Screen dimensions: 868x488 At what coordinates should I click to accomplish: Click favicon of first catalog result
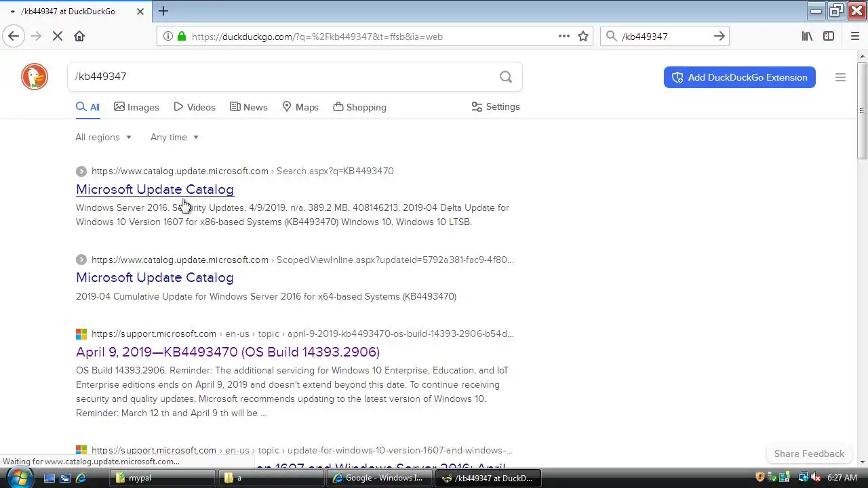click(81, 171)
